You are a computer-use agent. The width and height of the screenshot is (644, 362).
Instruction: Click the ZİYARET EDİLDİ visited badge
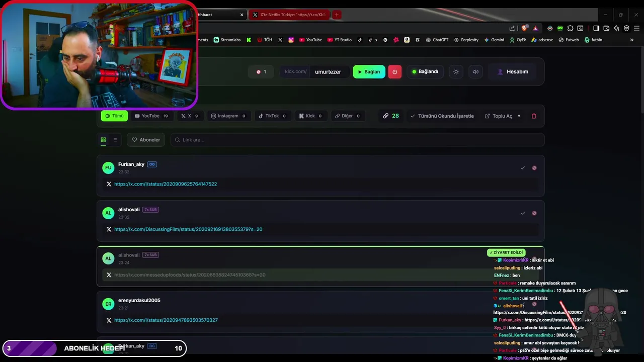(506, 252)
